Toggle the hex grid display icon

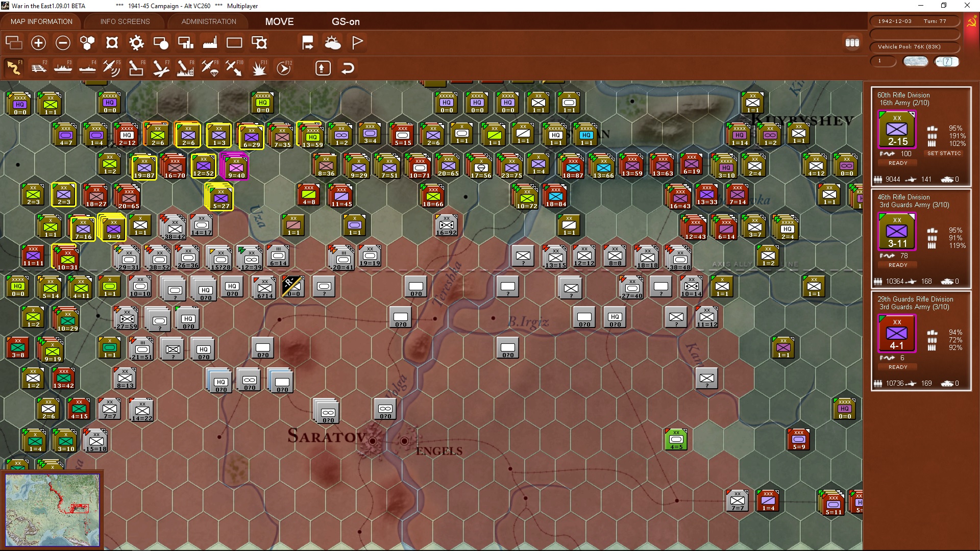tap(87, 43)
